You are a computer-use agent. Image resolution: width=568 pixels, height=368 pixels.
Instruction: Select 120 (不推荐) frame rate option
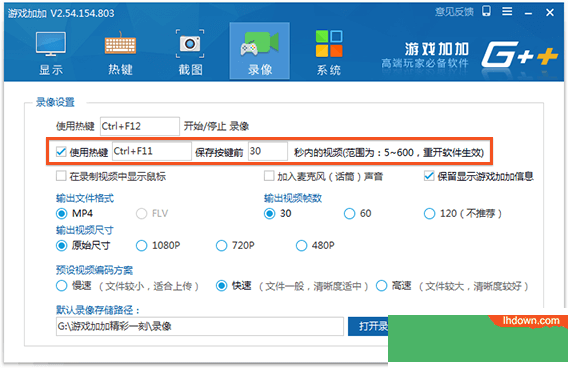tap(429, 213)
